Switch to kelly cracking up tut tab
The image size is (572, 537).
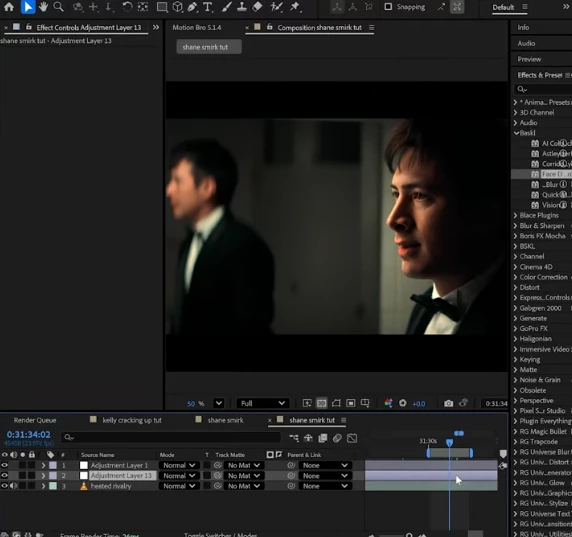click(132, 420)
